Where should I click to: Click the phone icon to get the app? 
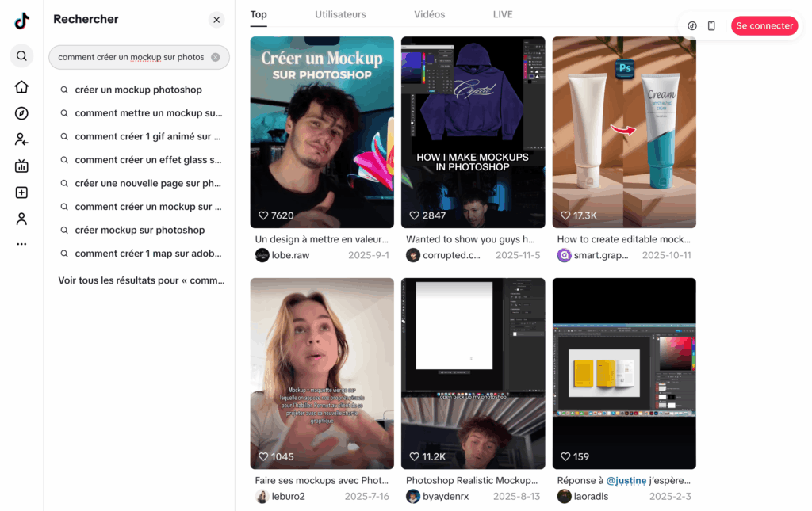(711, 25)
